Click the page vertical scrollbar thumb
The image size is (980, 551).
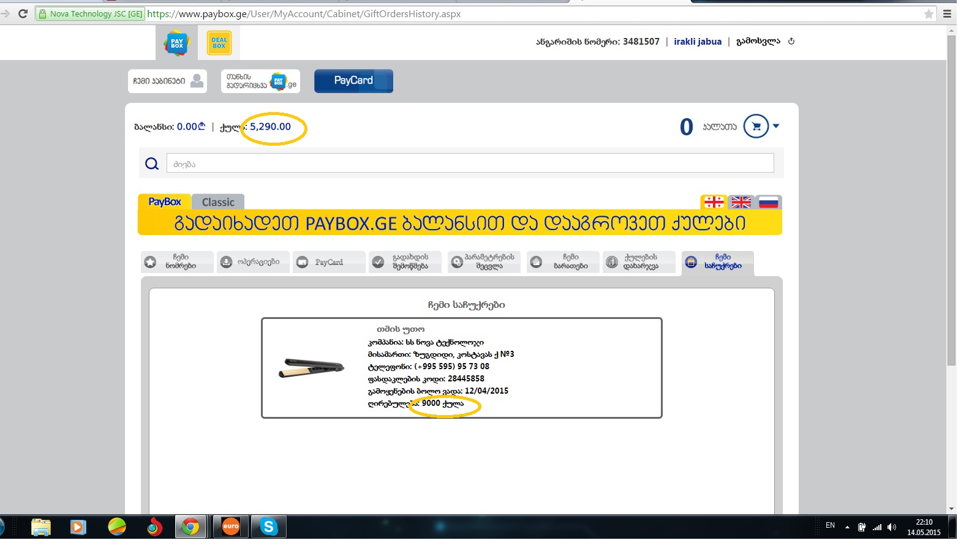click(951, 201)
